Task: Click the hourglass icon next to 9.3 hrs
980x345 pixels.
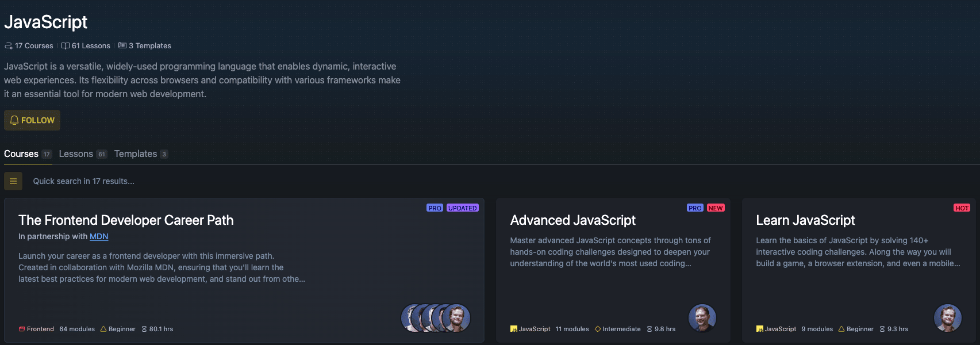Action: click(x=882, y=329)
